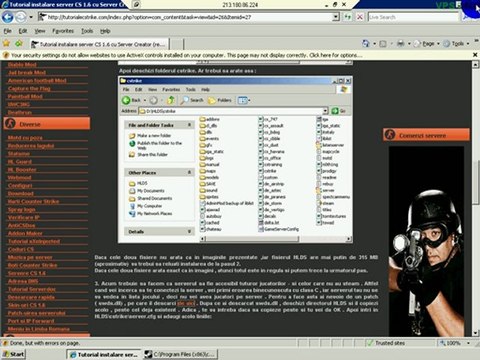Open the Favorites Center star icon
This screenshot has width=480, height=360.
click(6, 44)
